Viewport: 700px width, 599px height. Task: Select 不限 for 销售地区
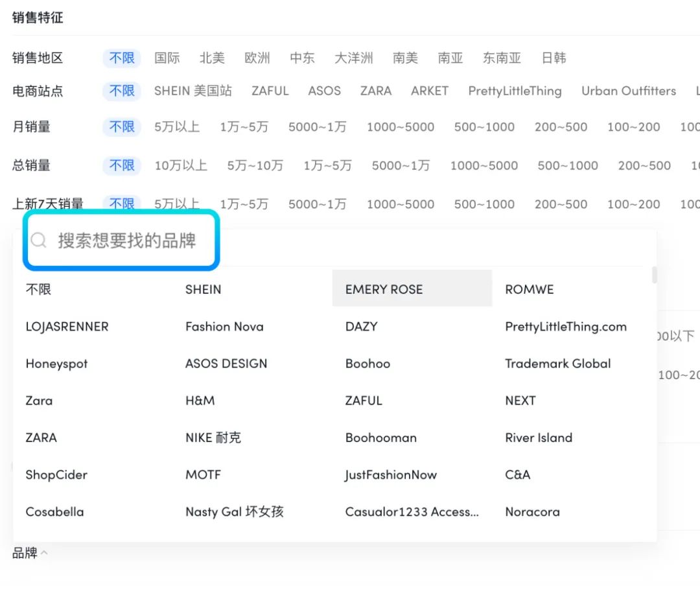tap(122, 58)
